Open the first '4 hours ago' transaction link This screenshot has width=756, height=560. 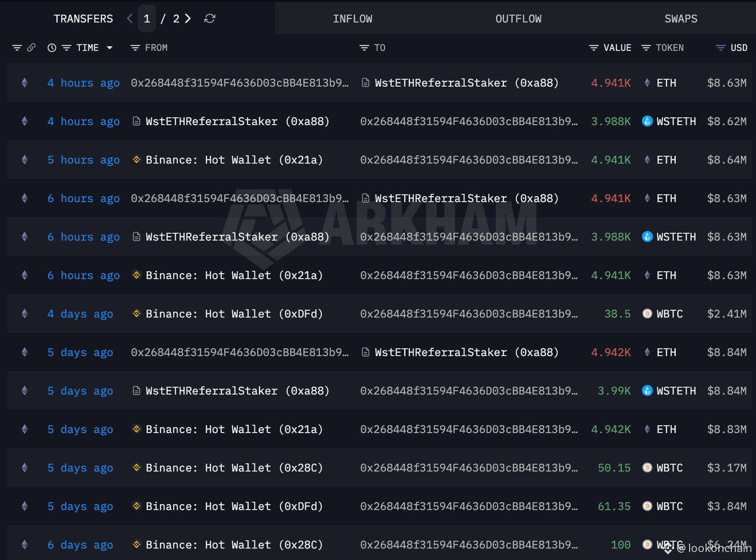point(83,83)
